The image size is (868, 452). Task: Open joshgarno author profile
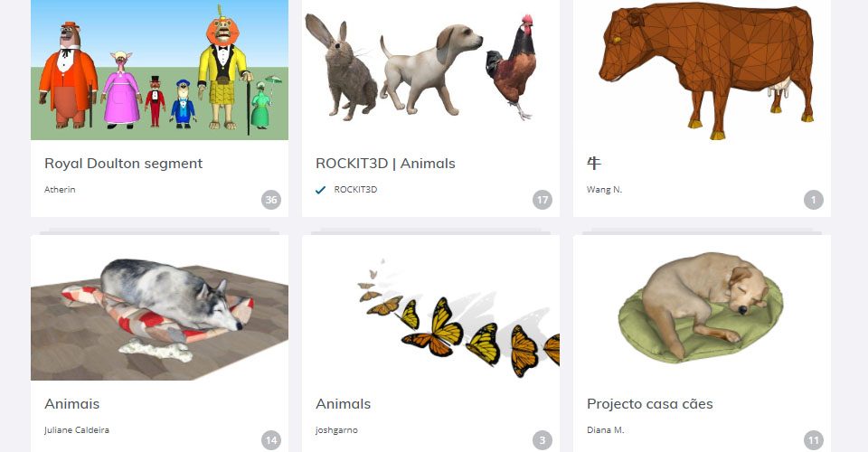pyautogui.click(x=336, y=430)
